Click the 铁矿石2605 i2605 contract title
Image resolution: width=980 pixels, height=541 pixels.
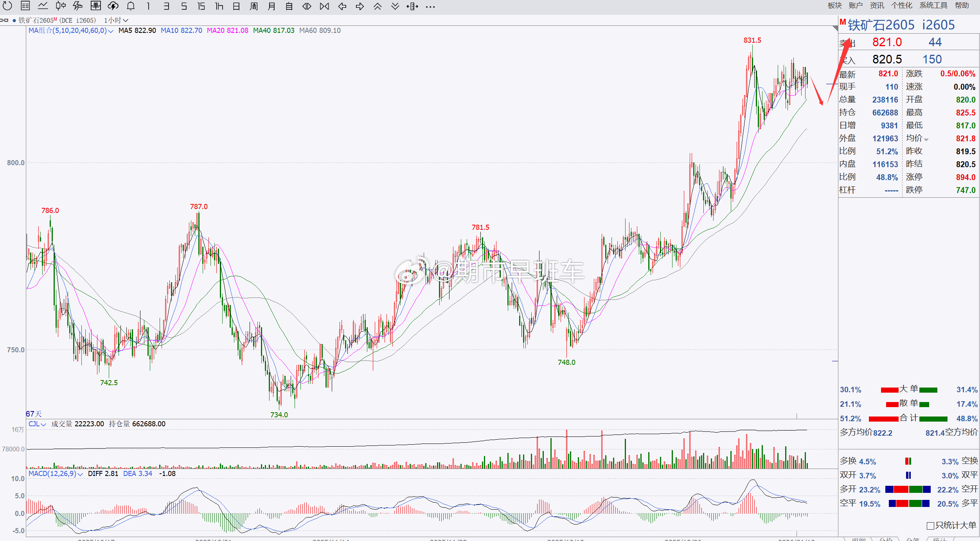[x=901, y=25]
